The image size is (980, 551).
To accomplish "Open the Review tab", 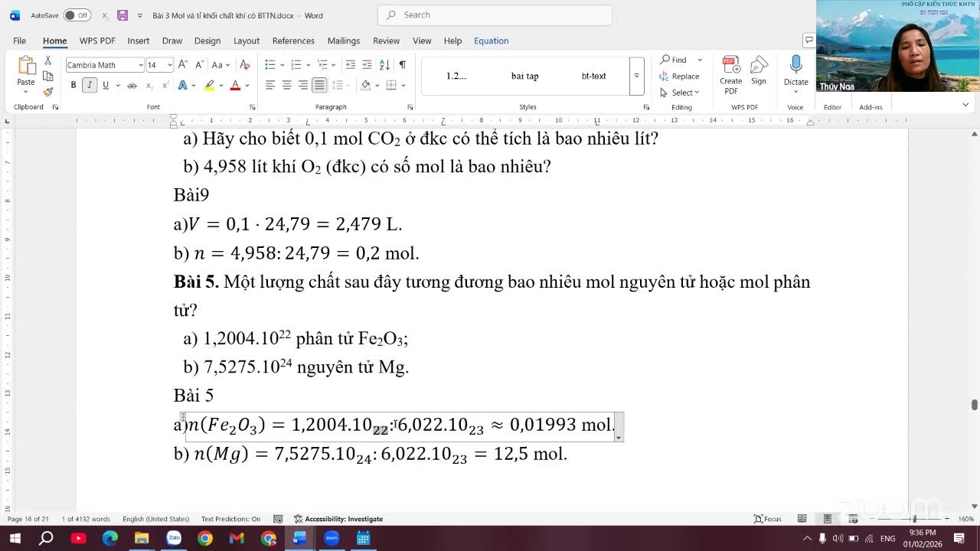I will tap(386, 41).
